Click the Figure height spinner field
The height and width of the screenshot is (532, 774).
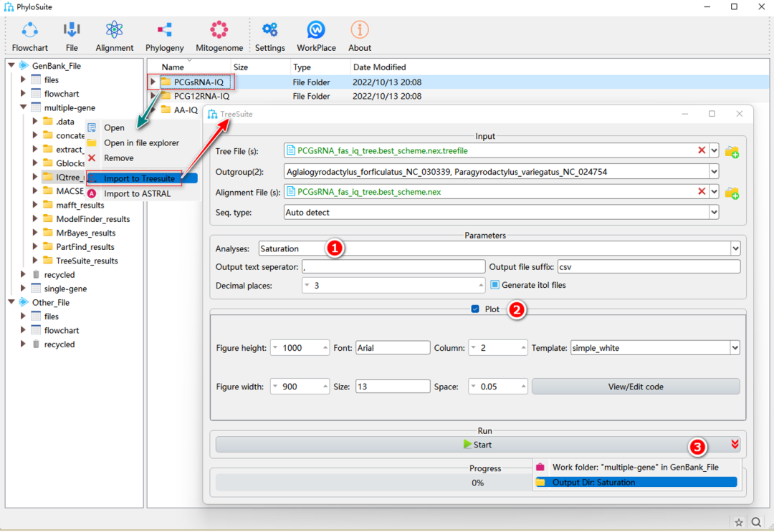[x=300, y=347]
